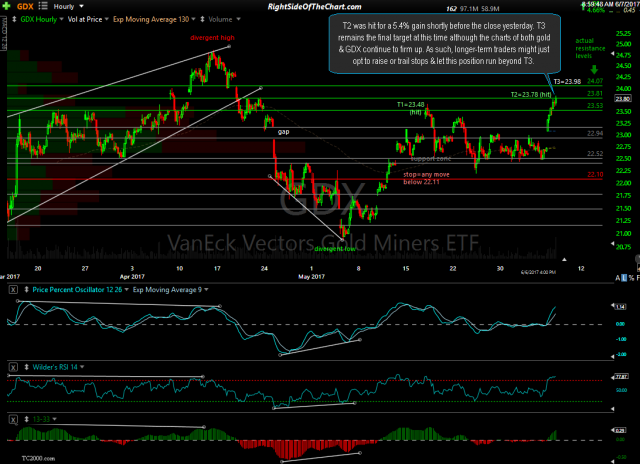
Task: Expand the 13-33 indicator dropdown arrow
Action: (55, 419)
